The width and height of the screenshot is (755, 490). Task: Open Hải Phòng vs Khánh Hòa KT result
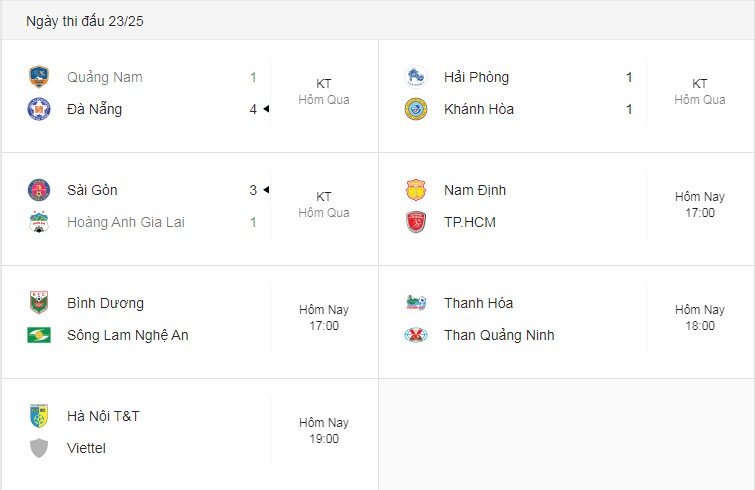[566, 96]
